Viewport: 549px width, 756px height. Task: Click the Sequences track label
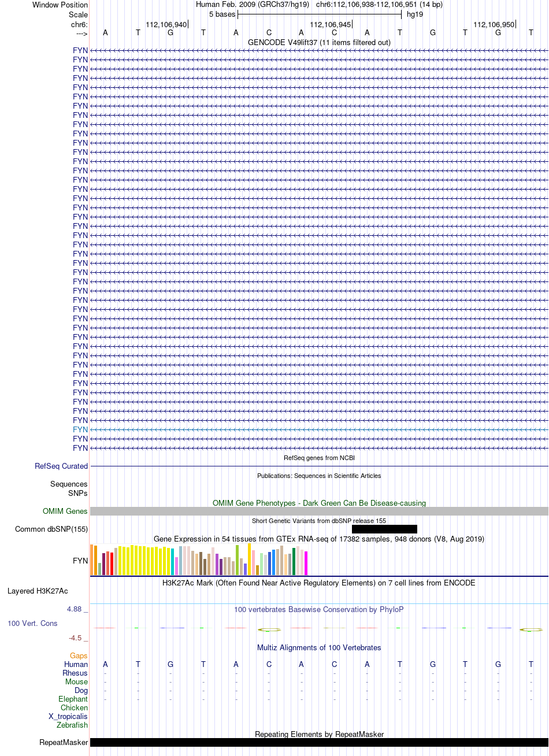[69, 484]
